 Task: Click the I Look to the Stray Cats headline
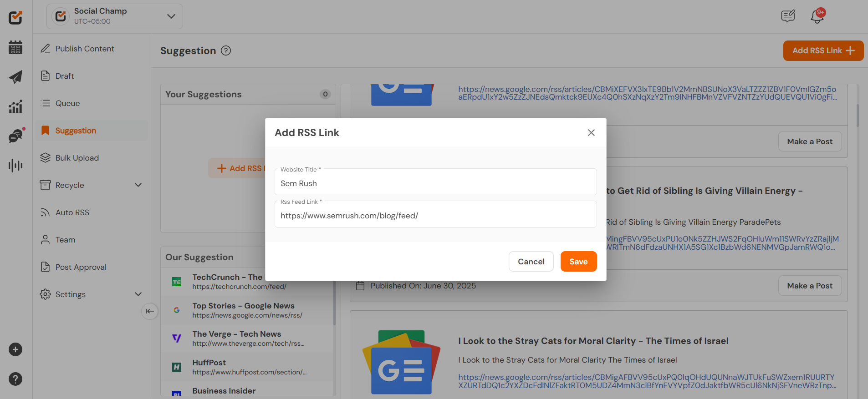click(593, 341)
